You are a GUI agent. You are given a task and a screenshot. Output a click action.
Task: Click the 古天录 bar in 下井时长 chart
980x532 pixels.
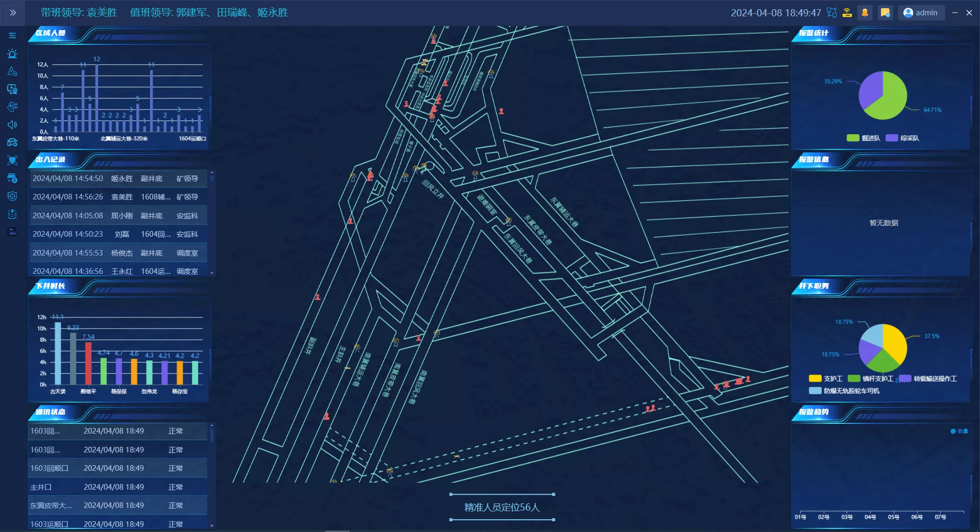click(x=58, y=353)
